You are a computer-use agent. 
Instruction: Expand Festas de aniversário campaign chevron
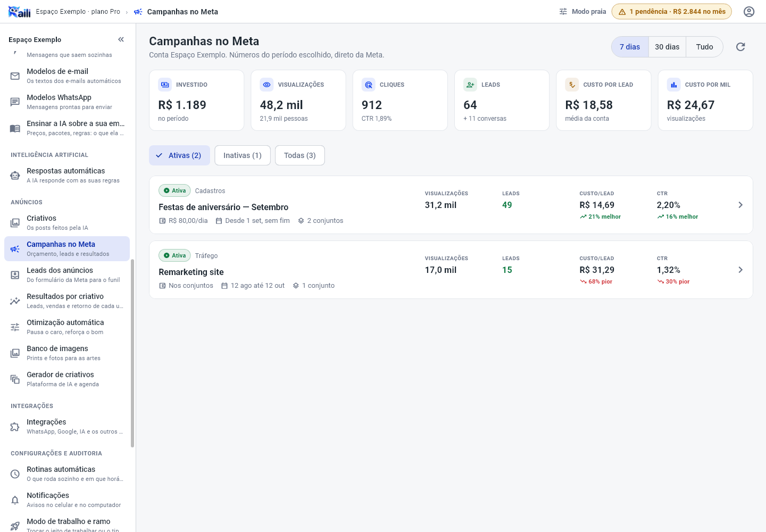click(740, 205)
